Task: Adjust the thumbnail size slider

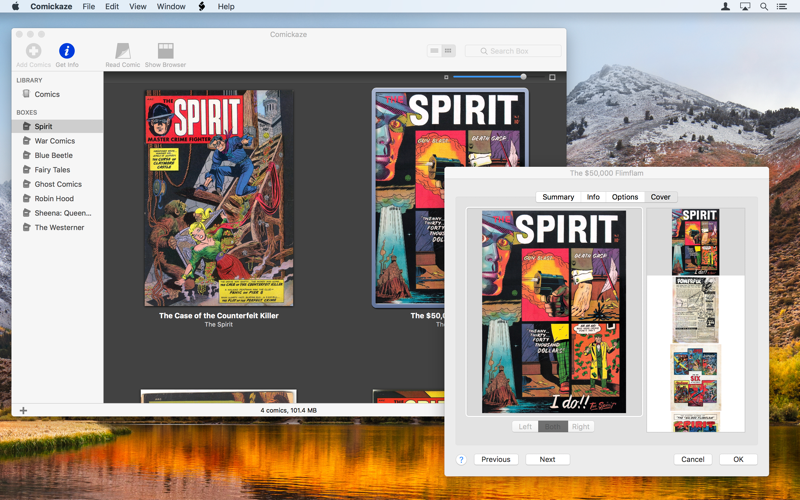Action: pos(523,77)
